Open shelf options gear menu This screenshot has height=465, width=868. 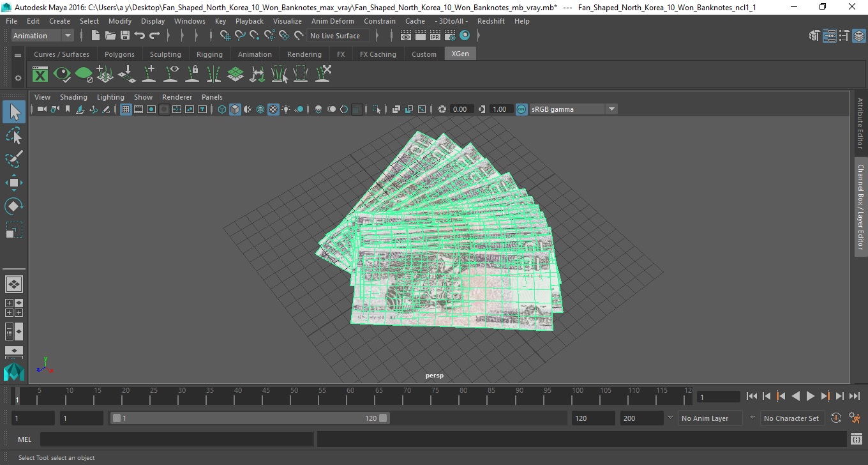pos(18,78)
